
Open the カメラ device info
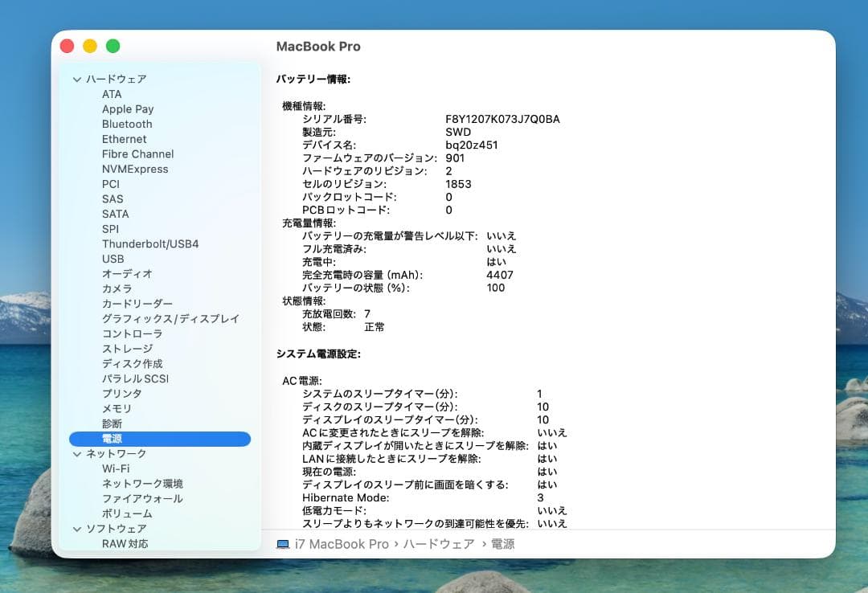(117, 288)
